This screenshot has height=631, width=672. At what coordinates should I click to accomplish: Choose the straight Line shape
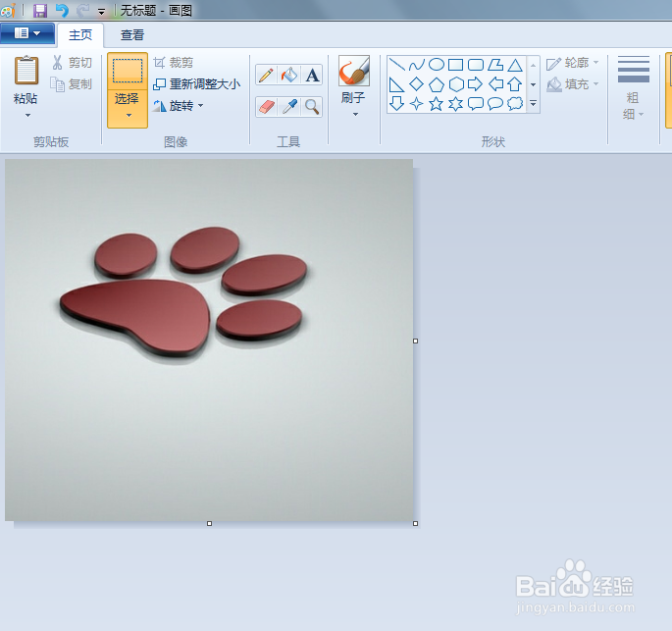[x=397, y=65]
